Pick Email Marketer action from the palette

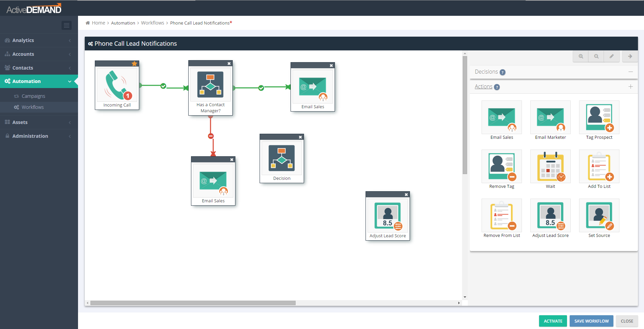(551, 120)
